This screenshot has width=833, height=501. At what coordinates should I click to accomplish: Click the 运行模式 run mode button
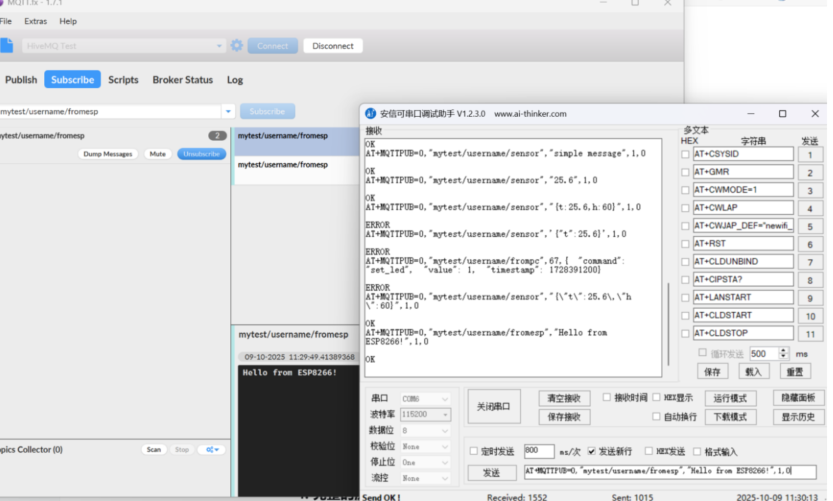(730, 398)
